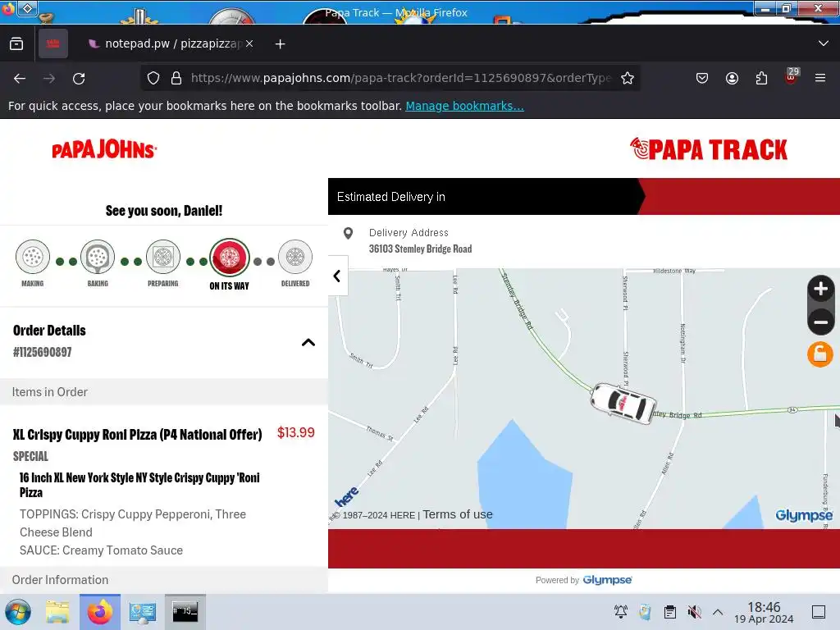
Task: Click the browser forward arrow
Action: pos(49,79)
